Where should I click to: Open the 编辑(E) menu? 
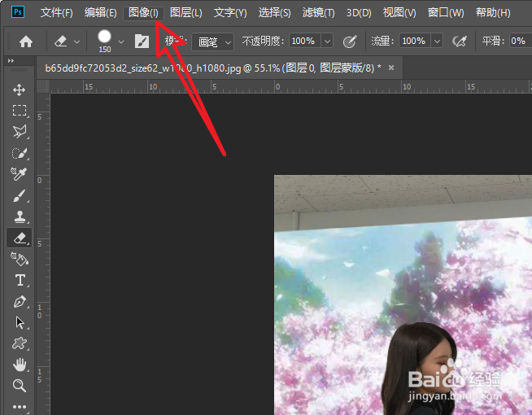(x=100, y=13)
